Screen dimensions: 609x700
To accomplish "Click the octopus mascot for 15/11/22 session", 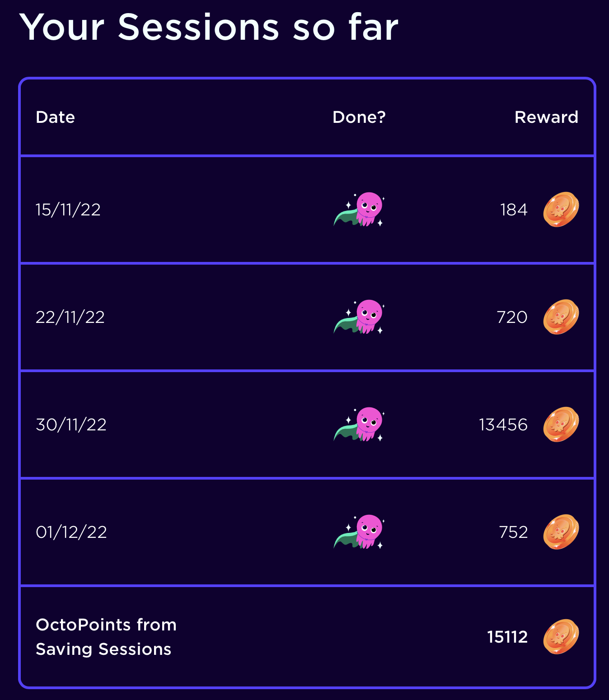I will (359, 210).
